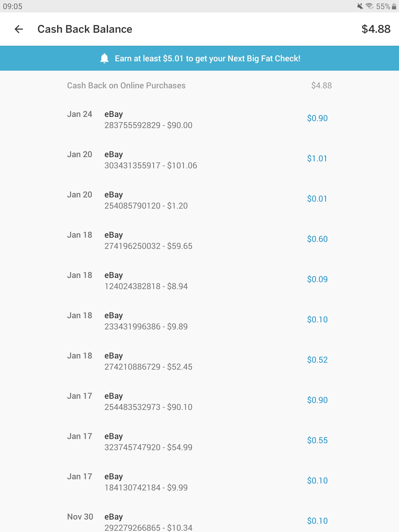The image size is (399, 532).
Task: Open the eBay $59.65 purchase entry
Action: pyautogui.click(x=148, y=241)
